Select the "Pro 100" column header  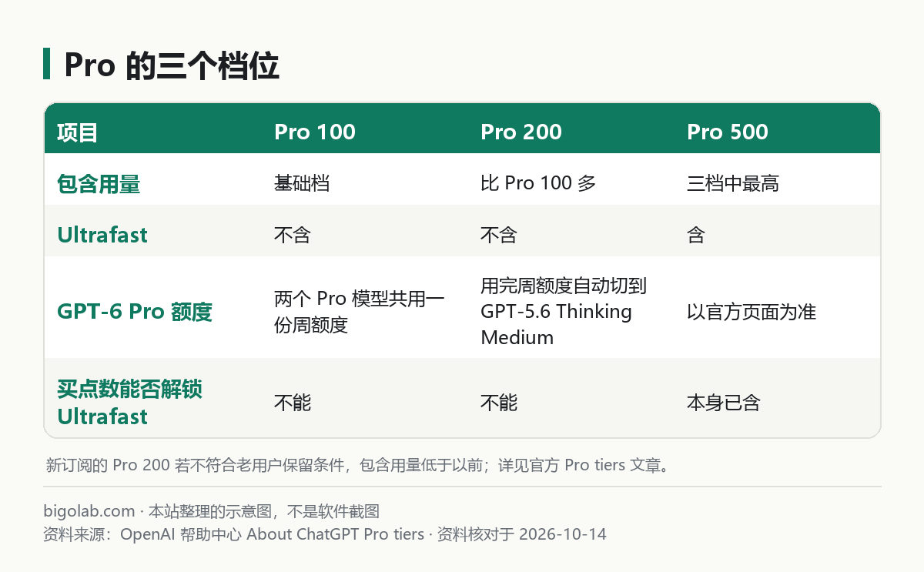(x=315, y=132)
